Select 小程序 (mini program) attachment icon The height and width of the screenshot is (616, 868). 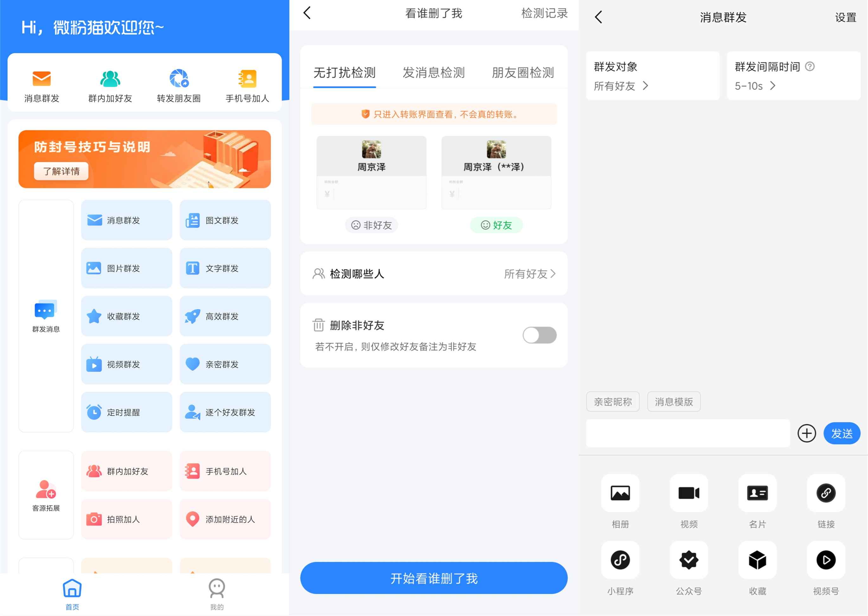[618, 560]
